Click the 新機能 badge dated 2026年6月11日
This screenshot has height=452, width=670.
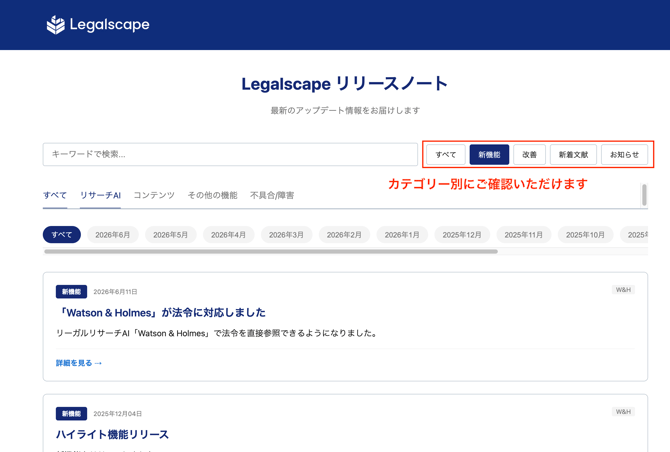(71, 292)
